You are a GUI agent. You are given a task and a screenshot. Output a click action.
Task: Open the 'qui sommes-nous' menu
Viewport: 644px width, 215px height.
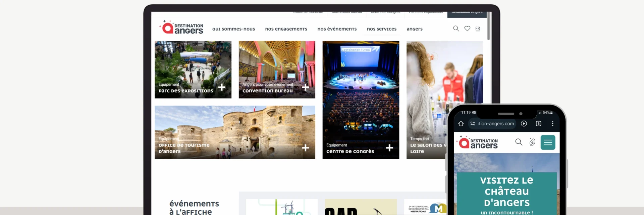[x=233, y=29]
